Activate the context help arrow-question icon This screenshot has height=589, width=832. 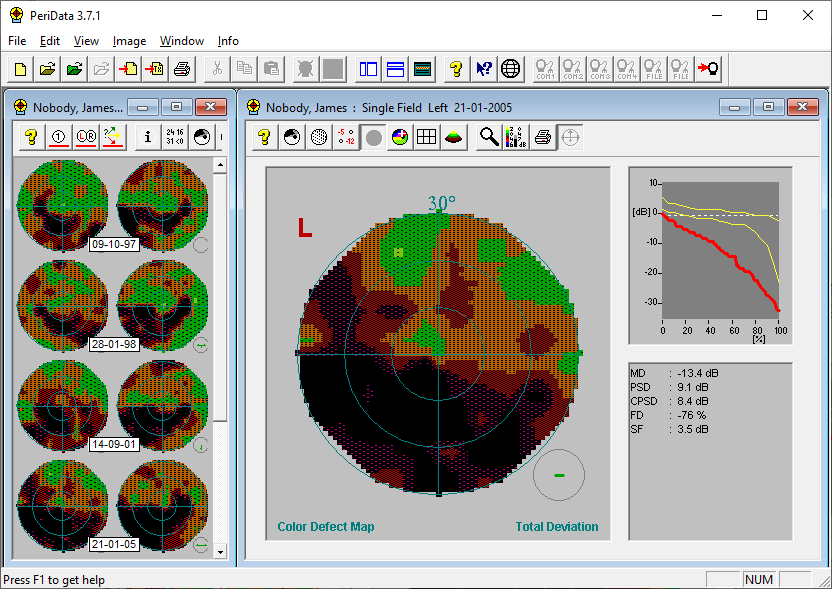484,69
